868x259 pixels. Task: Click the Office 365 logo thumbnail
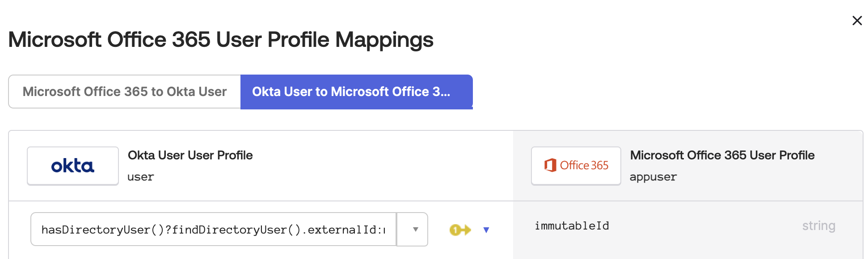576,166
